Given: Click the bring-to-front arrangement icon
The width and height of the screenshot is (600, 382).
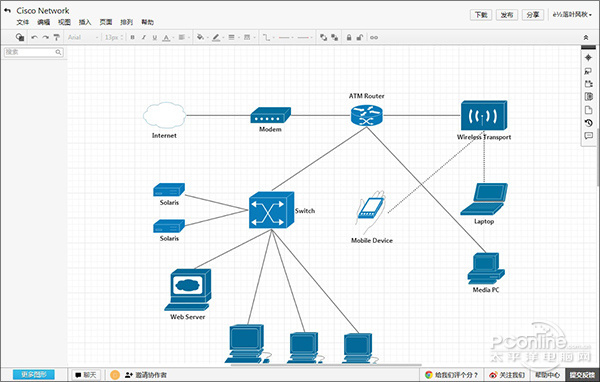Looking at the screenshot, I should coord(323,37).
